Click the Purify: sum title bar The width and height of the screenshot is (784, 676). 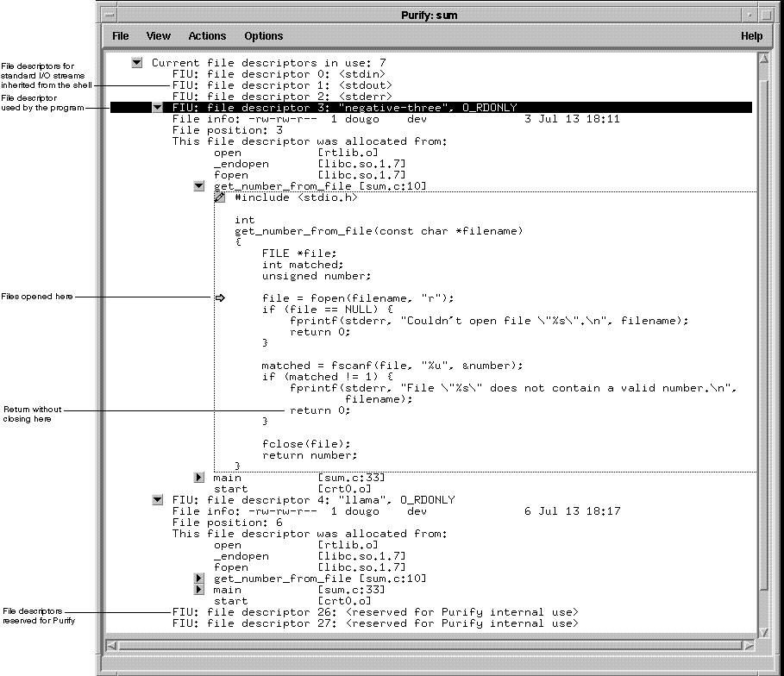(x=429, y=15)
